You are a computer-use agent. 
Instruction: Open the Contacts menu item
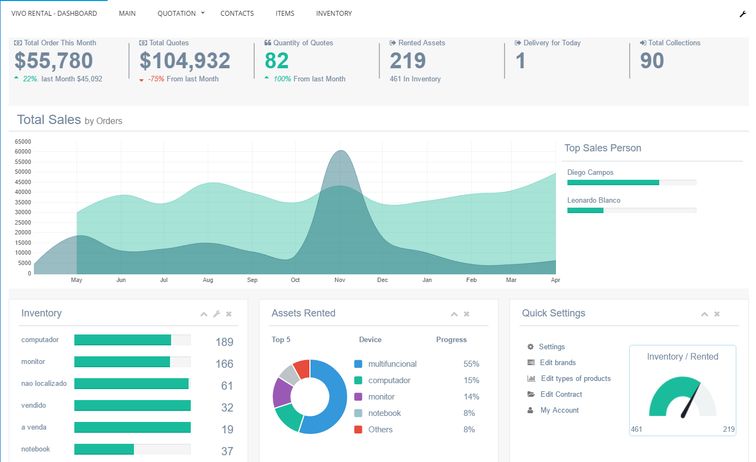236,14
